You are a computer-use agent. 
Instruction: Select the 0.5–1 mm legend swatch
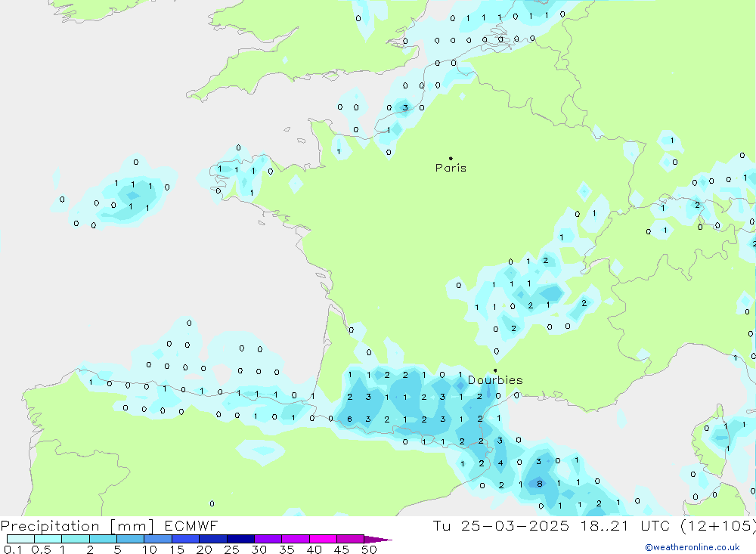click(48, 539)
